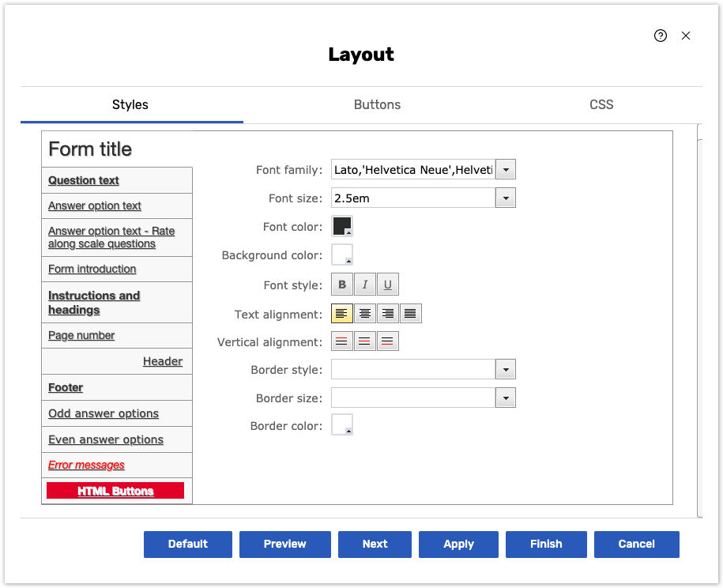Open the Border style dropdown
The height and width of the screenshot is (588, 723).
pyautogui.click(x=506, y=370)
